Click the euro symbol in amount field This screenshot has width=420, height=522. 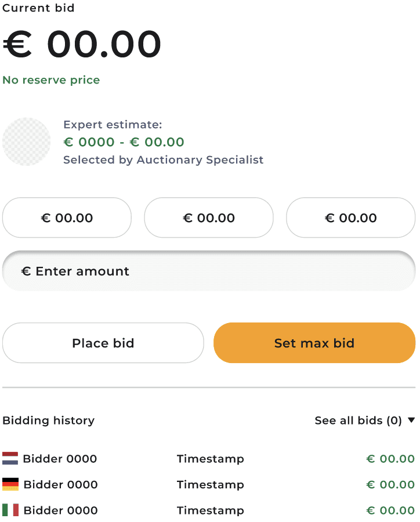pyautogui.click(x=26, y=271)
